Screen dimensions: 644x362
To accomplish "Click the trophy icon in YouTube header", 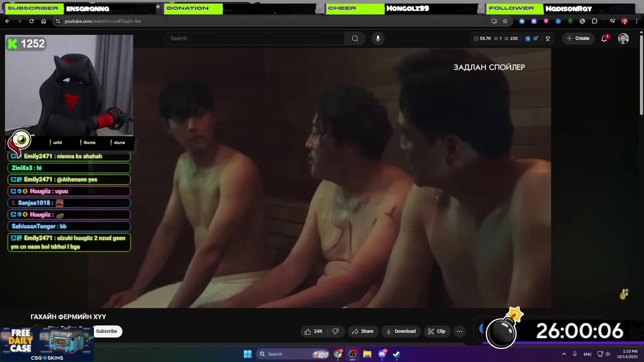I will (547, 38).
